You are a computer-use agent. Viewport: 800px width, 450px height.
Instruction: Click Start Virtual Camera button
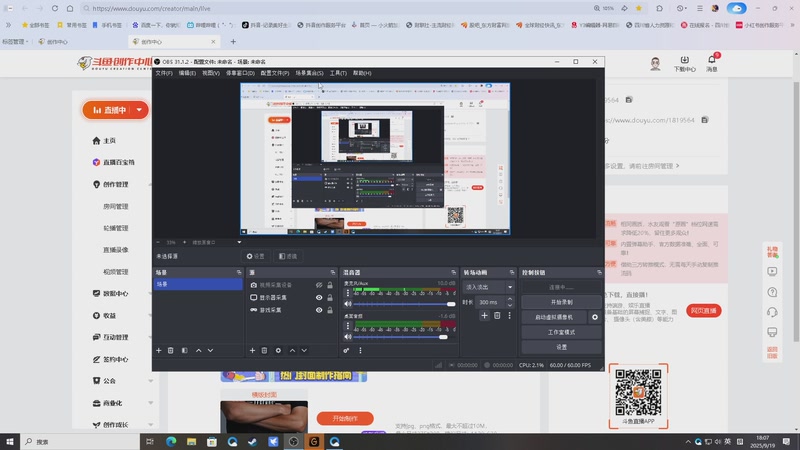pyautogui.click(x=554, y=317)
